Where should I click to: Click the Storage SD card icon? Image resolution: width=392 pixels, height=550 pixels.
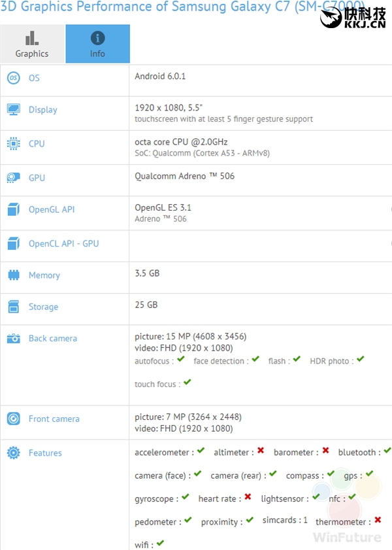(13, 307)
